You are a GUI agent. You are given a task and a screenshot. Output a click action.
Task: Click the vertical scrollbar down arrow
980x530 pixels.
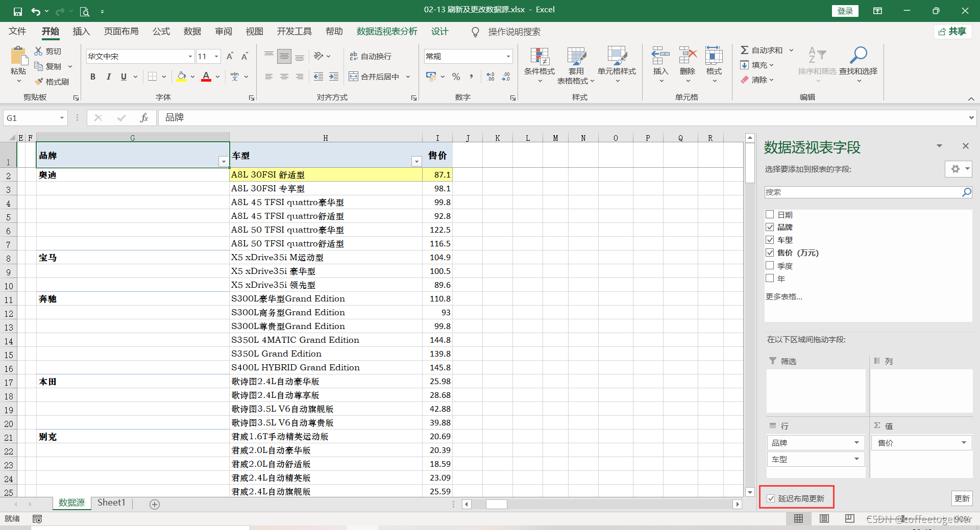click(x=750, y=492)
